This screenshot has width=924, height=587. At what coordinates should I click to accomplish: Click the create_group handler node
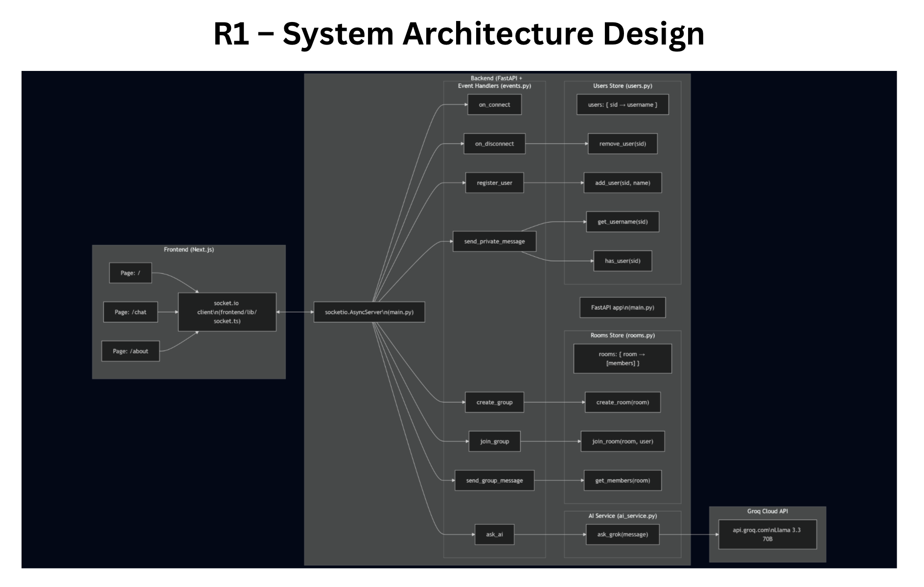[494, 403]
